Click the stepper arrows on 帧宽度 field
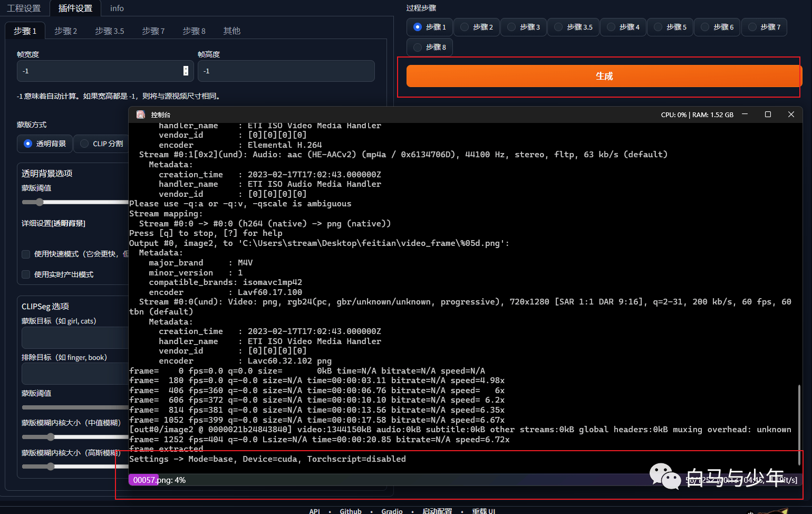Viewport: 812px width, 514px height. click(186, 71)
